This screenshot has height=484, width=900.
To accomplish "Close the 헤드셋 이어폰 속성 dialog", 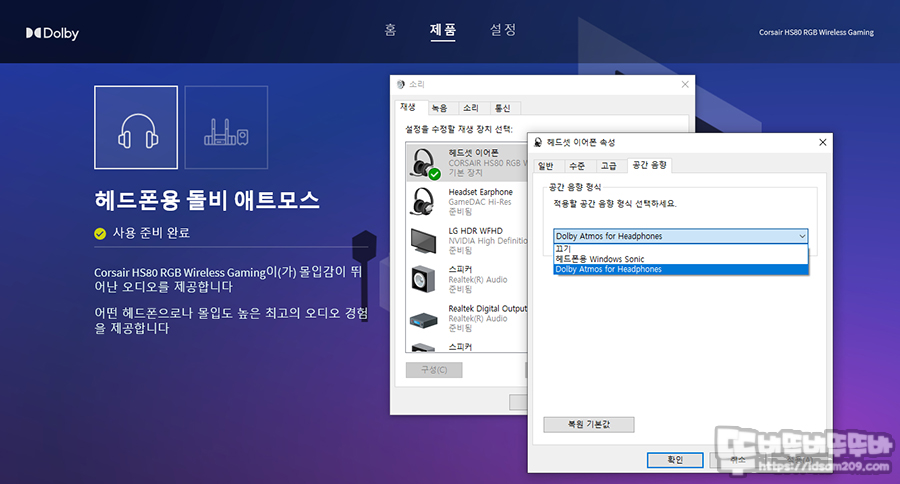I will click(823, 142).
